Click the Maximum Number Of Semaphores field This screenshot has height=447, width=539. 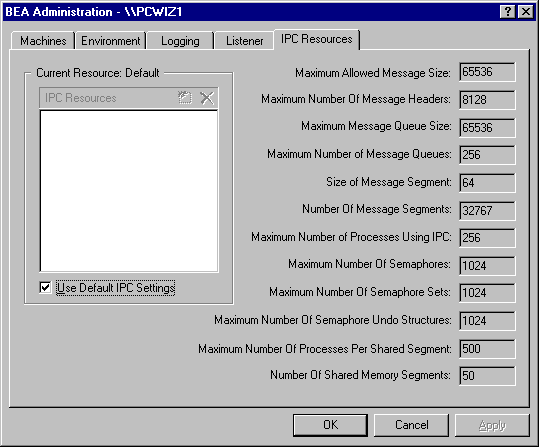487,265
